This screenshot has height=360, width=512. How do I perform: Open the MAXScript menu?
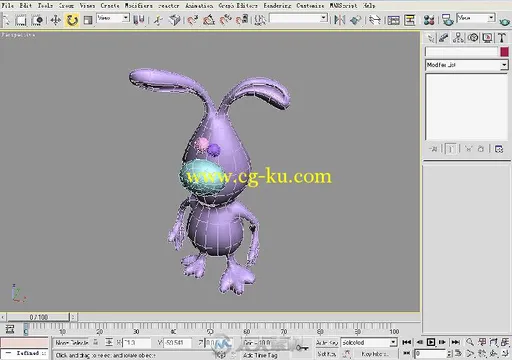point(343,5)
